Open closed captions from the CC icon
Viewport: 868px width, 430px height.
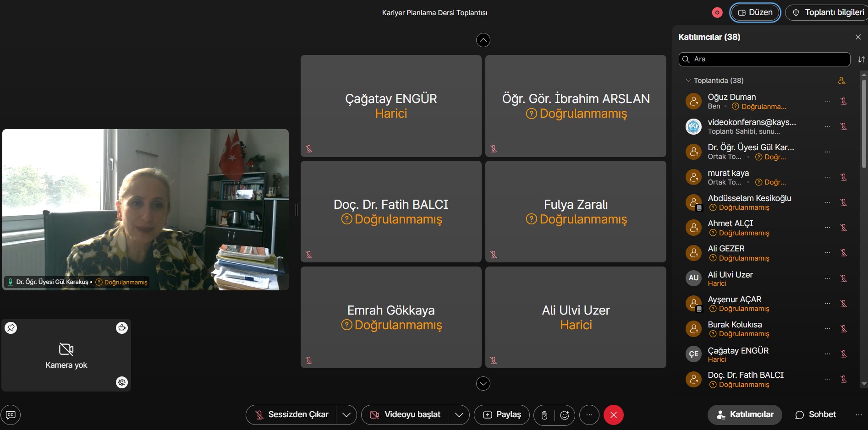11,415
